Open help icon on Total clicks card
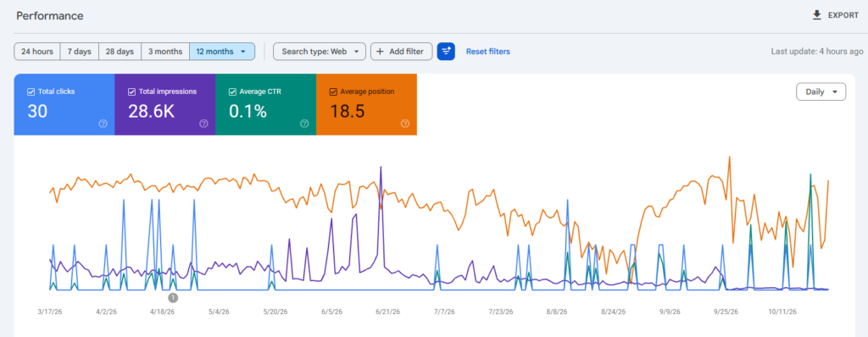This screenshot has height=337, width=868. pyautogui.click(x=103, y=124)
